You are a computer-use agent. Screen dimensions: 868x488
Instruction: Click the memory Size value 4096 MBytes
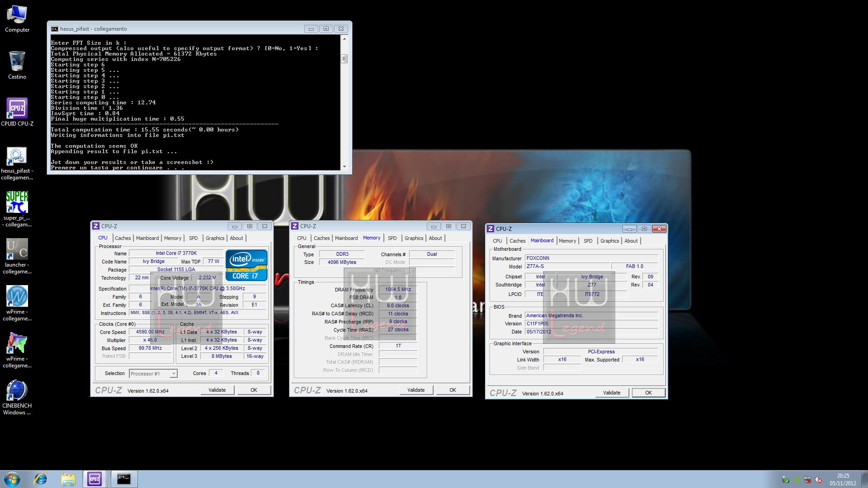pos(342,262)
